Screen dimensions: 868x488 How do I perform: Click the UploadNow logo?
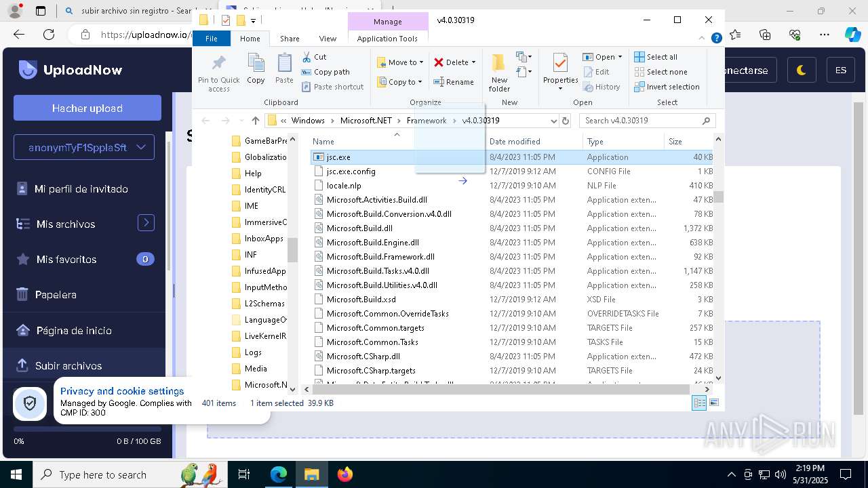coord(71,70)
